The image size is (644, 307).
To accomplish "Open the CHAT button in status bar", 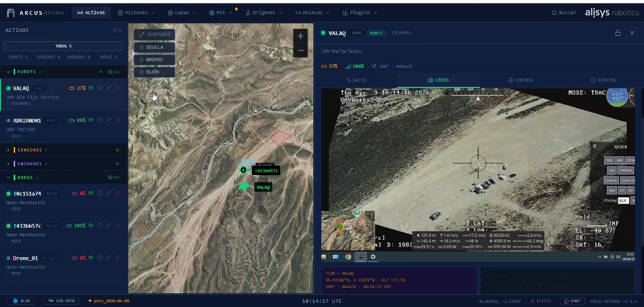I will [572, 301].
